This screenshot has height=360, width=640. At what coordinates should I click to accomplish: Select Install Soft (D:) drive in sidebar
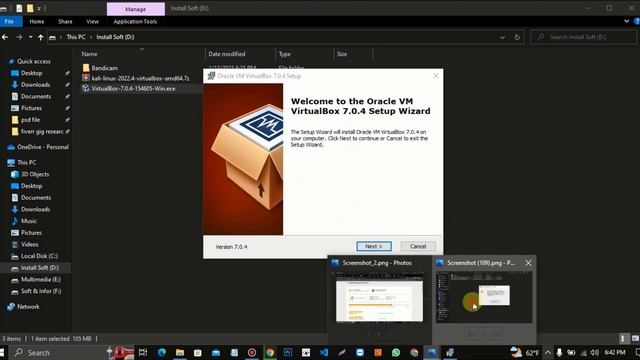(x=40, y=268)
